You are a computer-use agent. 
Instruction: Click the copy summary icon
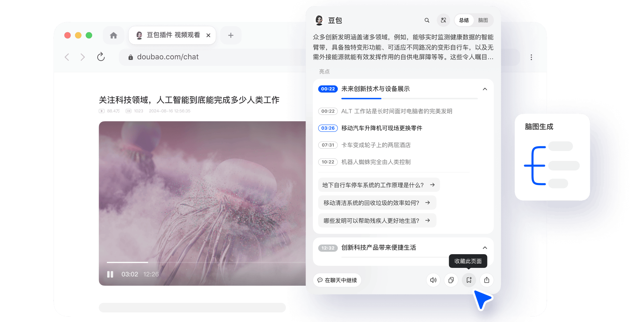pyautogui.click(x=451, y=280)
